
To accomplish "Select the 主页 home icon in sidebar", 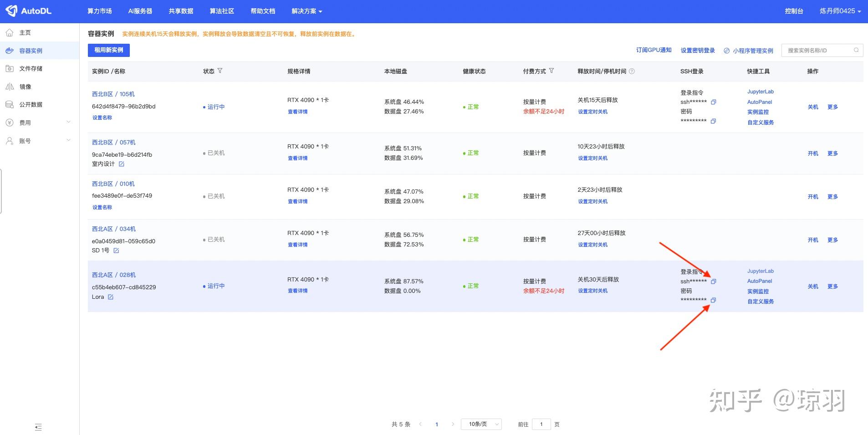I will (x=9, y=32).
